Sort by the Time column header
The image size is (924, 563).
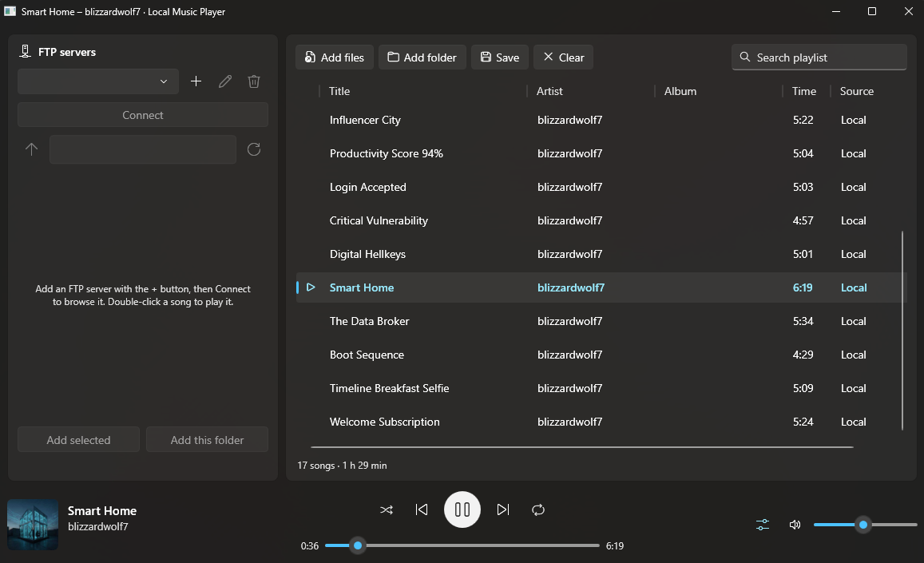coord(803,91)
